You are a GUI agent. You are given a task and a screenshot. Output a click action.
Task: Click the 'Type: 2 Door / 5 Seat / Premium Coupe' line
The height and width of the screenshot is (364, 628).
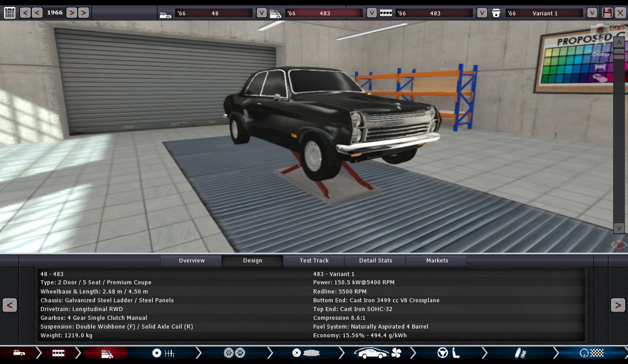point(96,283)
